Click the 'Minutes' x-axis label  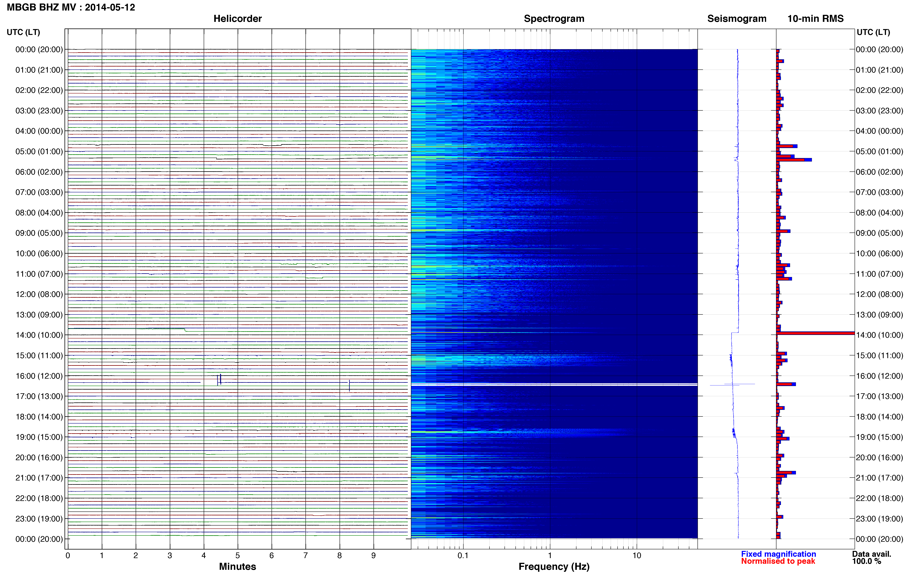coord(238,566)
